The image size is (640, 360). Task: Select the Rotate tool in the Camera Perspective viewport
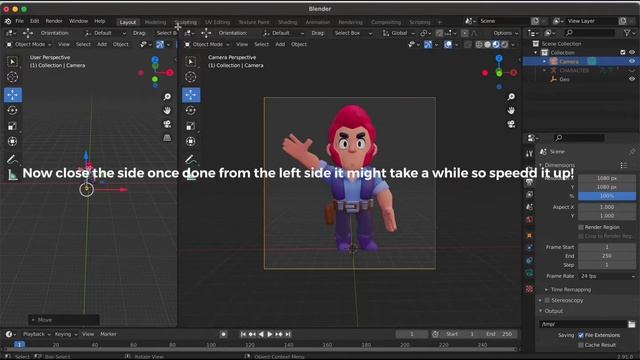(191, 110)
